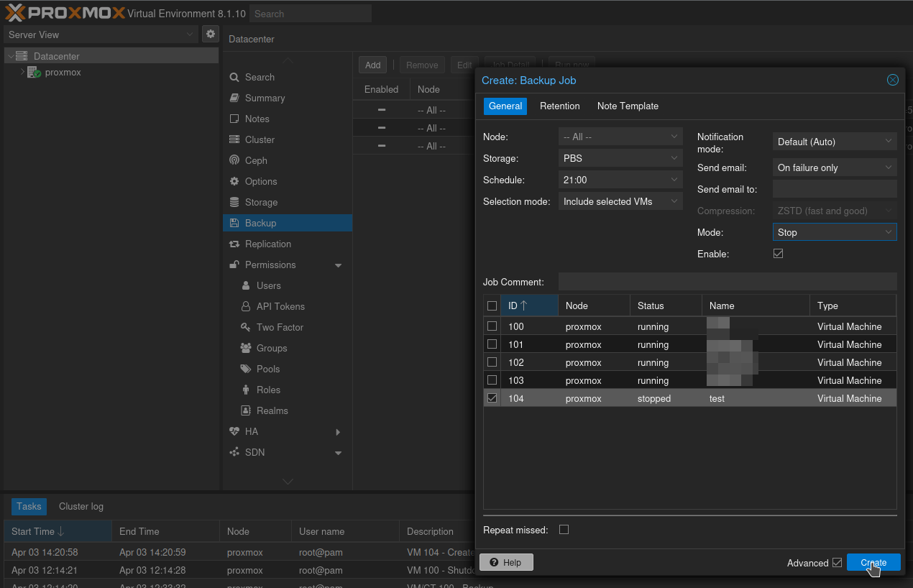
Task: Toggle the Advanced checkbox
Action: point(837,563)
